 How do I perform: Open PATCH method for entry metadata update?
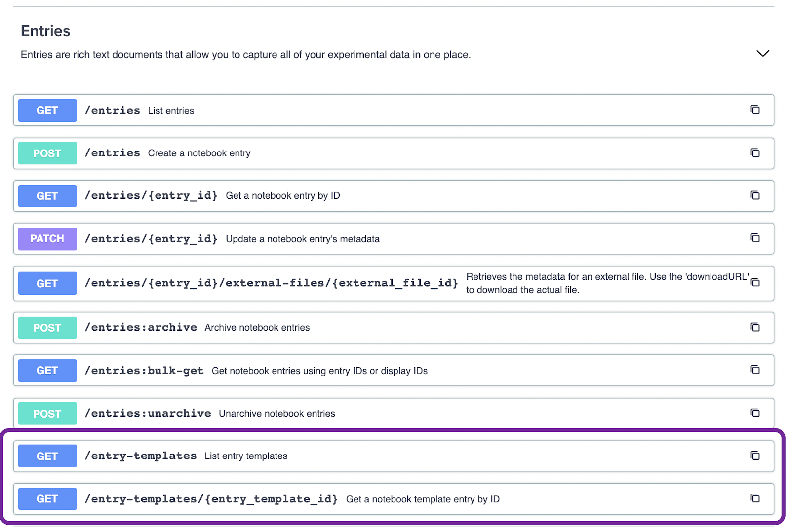click(x=47, y=239)
